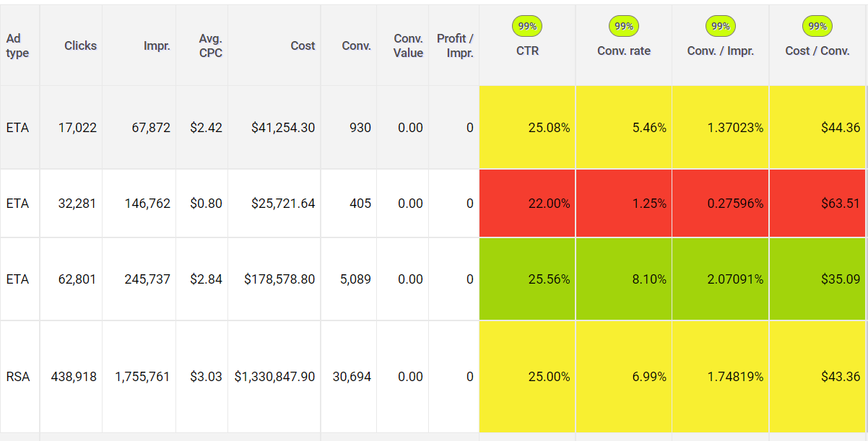Viewport: 868px width, 441px height.
Task: Select the 438,918 clicks cell
Action: click(x=73, y=377)
